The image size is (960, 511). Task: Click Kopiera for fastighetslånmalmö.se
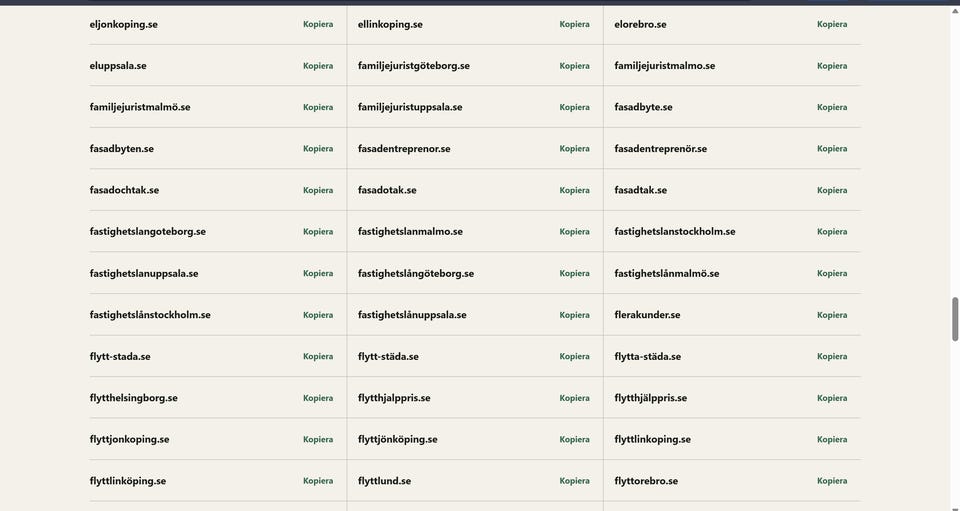[x=832, y=274]
